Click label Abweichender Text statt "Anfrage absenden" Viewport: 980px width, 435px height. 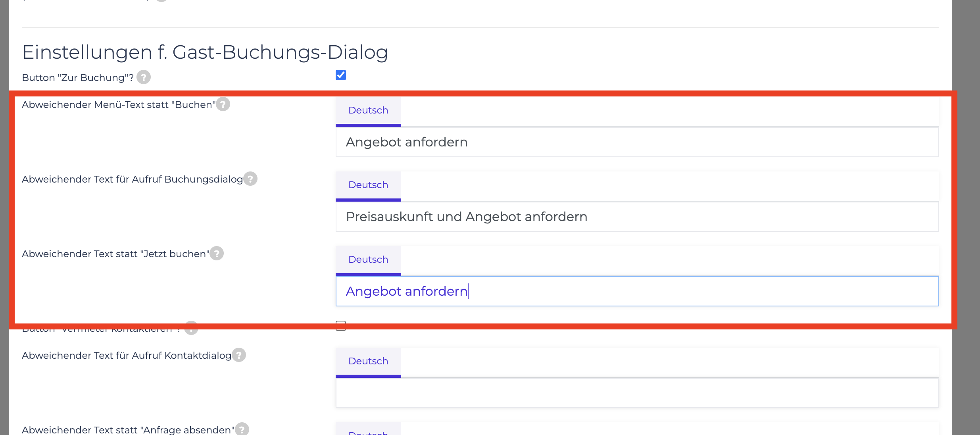click(x=128, y=430)
